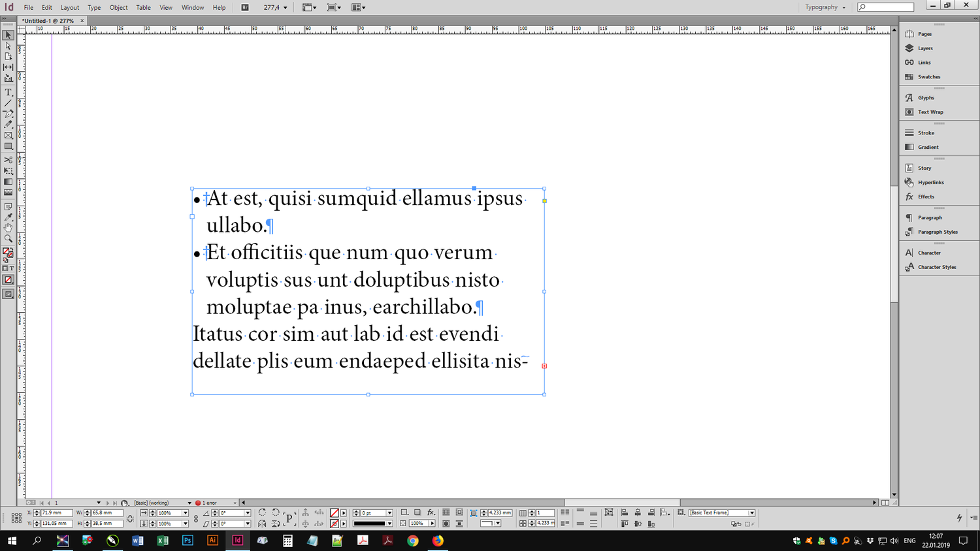Select the Eyedropper tool
The image size is (980, 551).
click(x=8, y=217)
